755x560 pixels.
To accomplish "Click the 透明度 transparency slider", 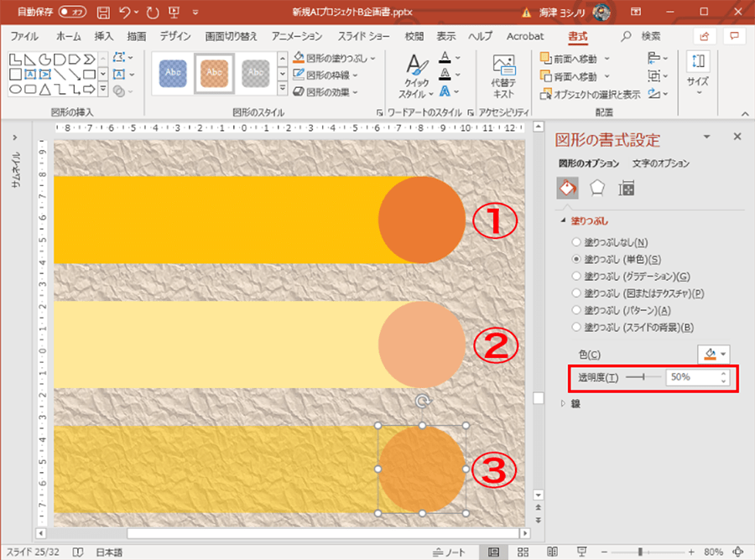I will point(643,377).
